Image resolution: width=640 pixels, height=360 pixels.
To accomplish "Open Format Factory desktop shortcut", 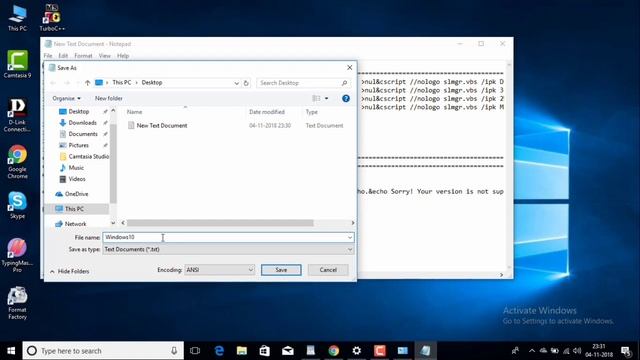I will pyautogui.click(x=17, y=303).
